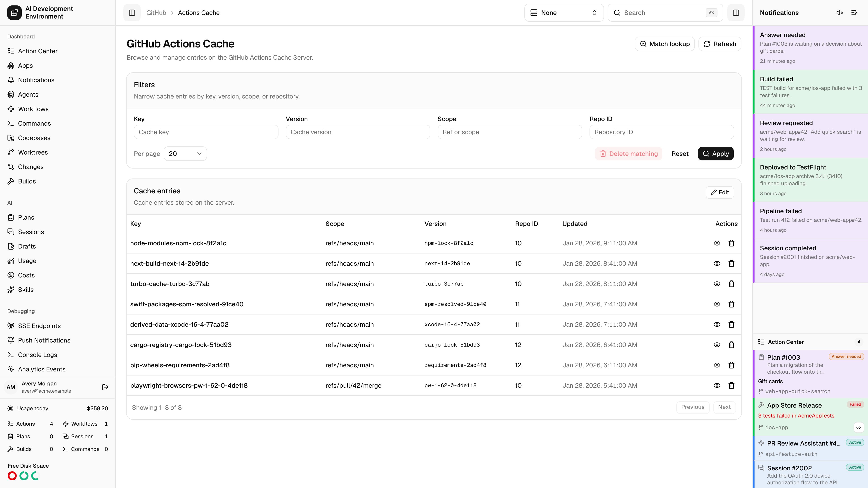
Task: View details of next-build-next-14-2b91de entry
Action: point(717,263)
